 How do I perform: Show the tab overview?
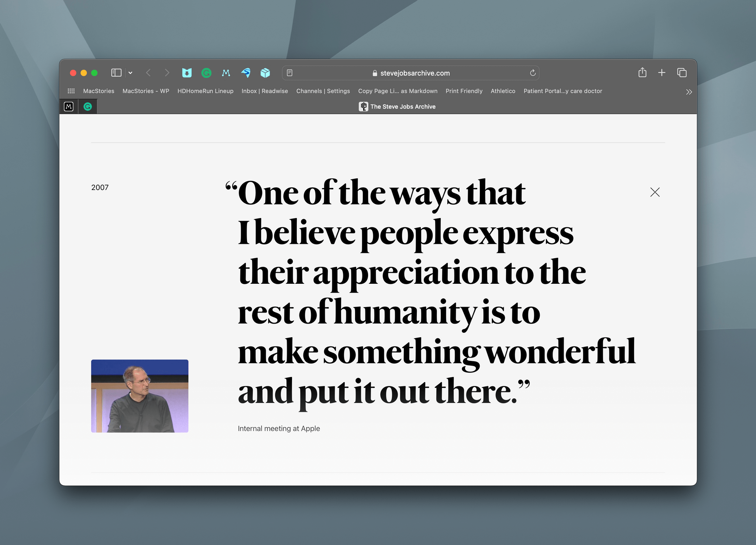682,73
